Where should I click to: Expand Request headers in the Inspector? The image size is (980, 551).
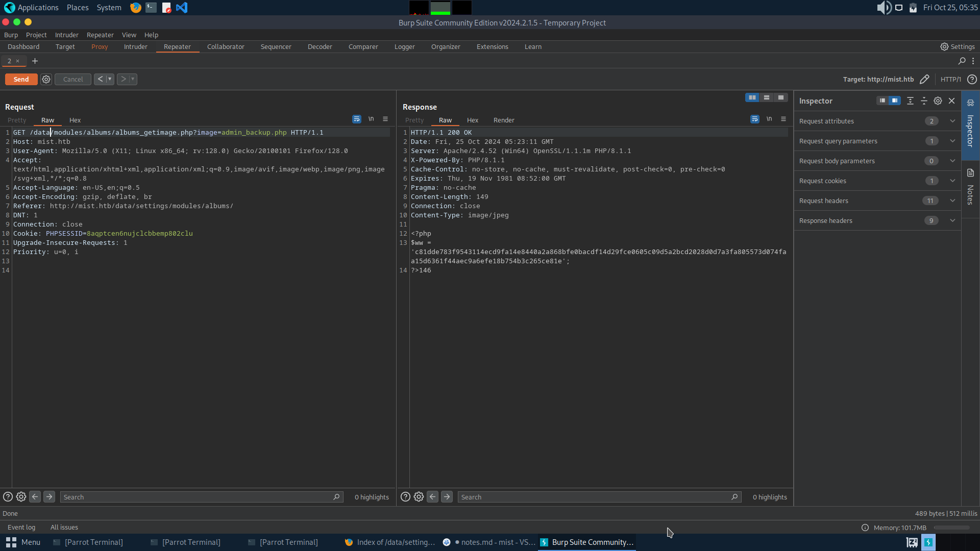[x=952, y=201]
